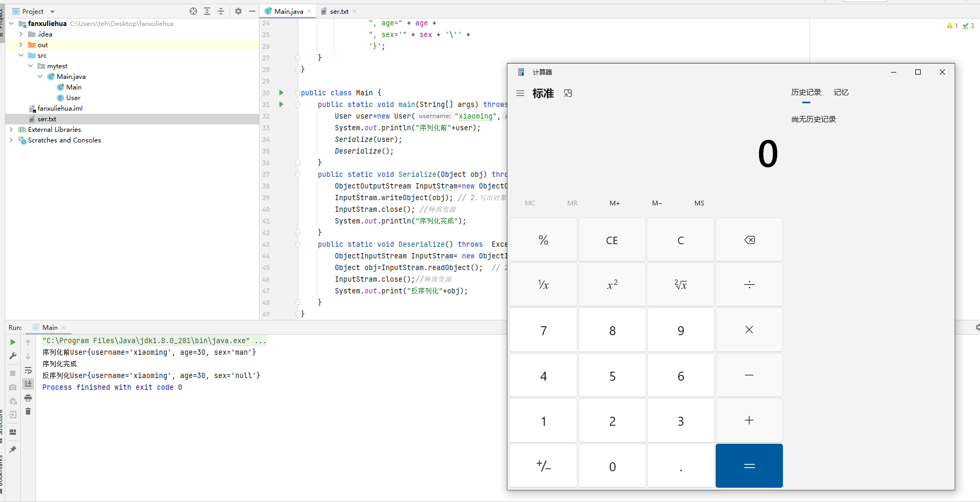Click the decimal point key in Calculator
This screenshot has width=980, height=502.
[681, 466]
